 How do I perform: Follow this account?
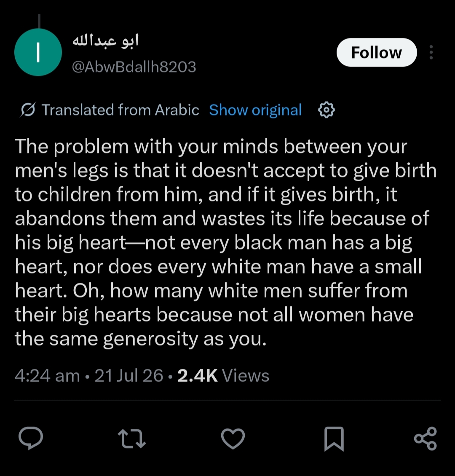[x=377, y=52]
